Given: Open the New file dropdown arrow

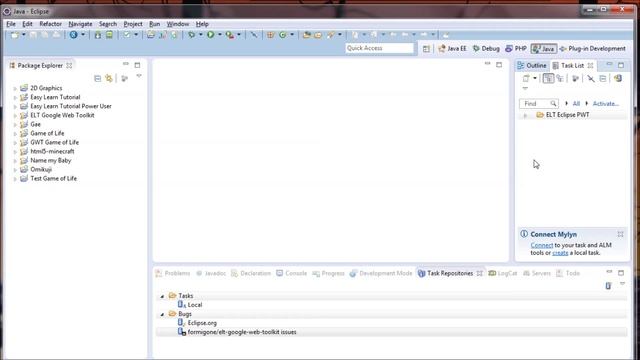Looking at the screenshot, I should 23,35.
